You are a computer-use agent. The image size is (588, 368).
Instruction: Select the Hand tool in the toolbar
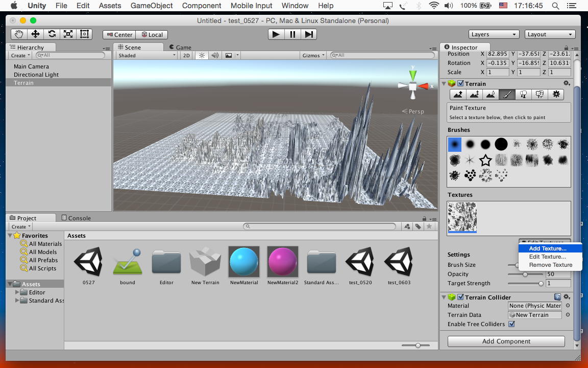coord(19,34)
